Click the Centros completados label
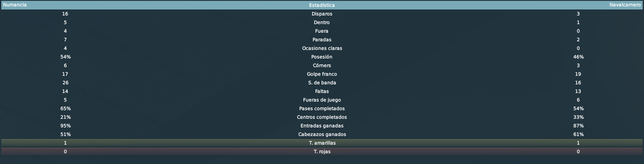This screenshot has height=164, width=644. pyautogui.click(x=322, y=117)
